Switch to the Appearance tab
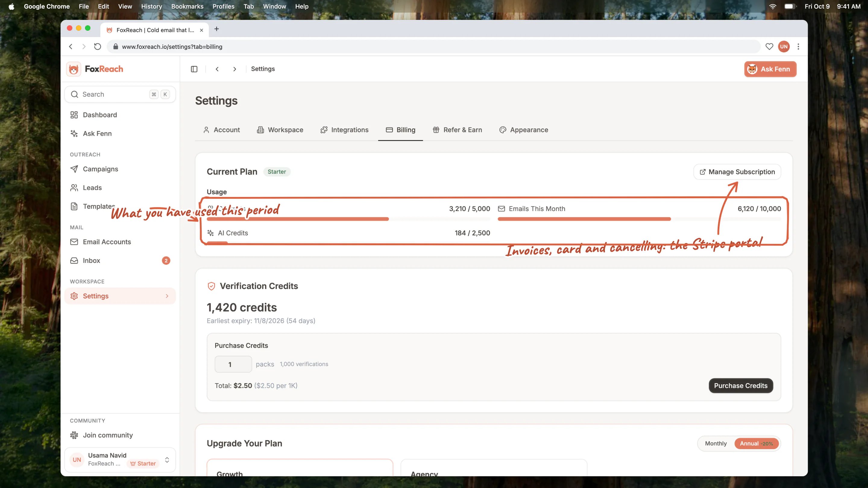Screen dimensions: 868x488 (524, 130)
